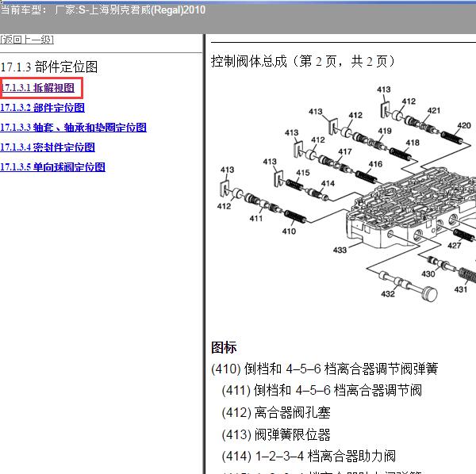The image size is (476, 474).
Task: Click part label 430 in diagram
Action: [x=428, y=273]
